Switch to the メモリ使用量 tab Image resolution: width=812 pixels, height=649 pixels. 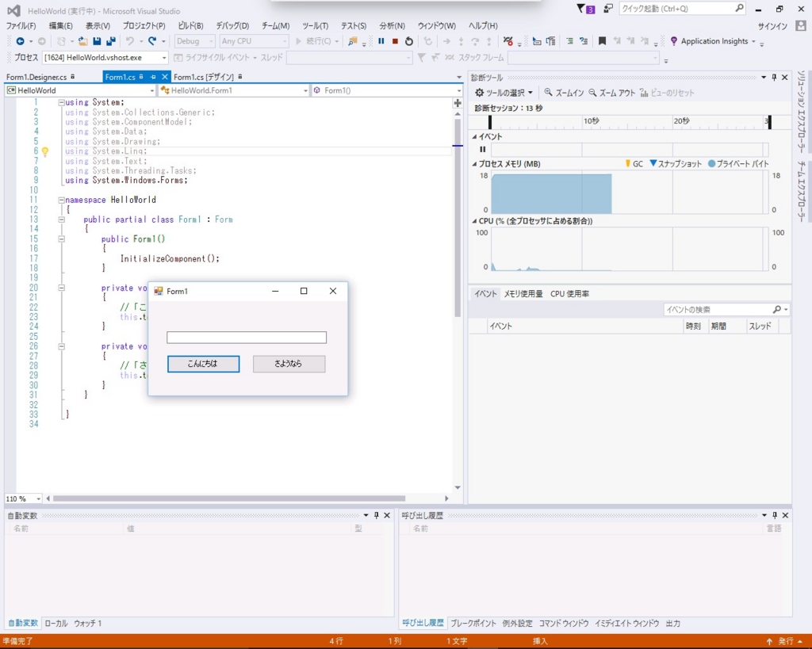[523, 293]
